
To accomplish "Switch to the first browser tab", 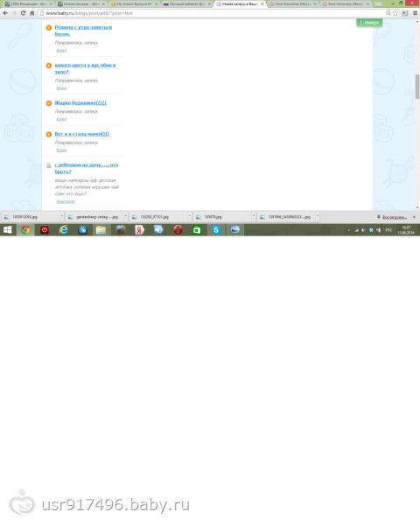I will point(28,4).
